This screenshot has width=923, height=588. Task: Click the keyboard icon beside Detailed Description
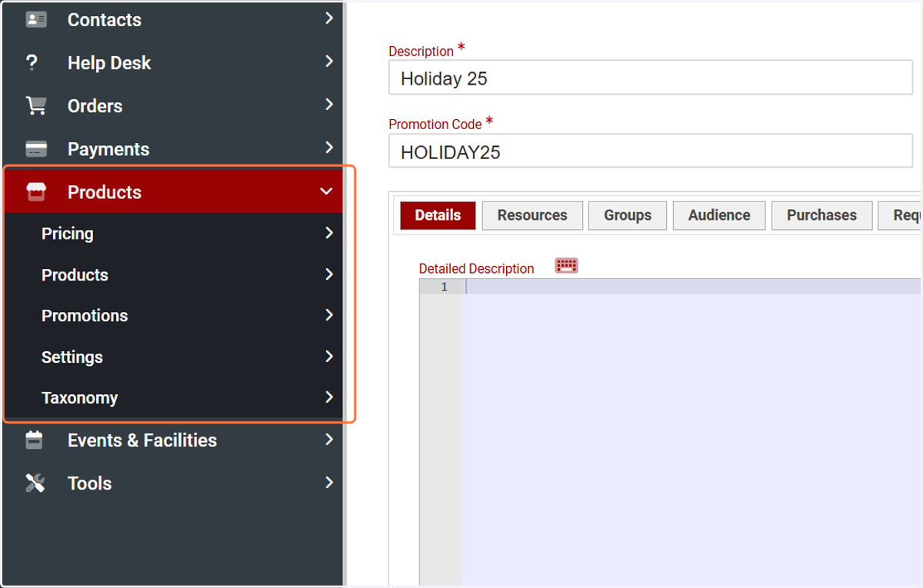(566, 266)
